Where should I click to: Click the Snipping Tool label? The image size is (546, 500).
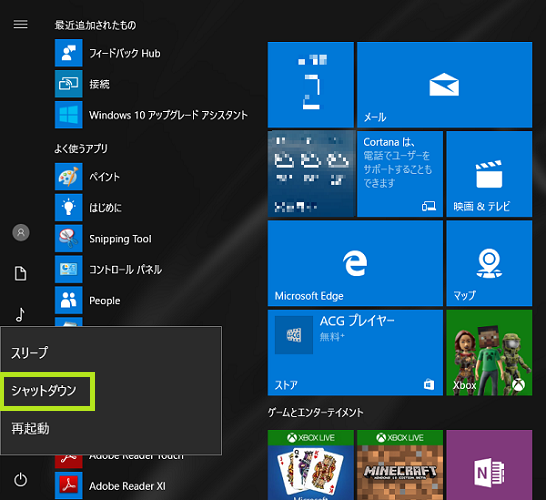tap(120, 239)
